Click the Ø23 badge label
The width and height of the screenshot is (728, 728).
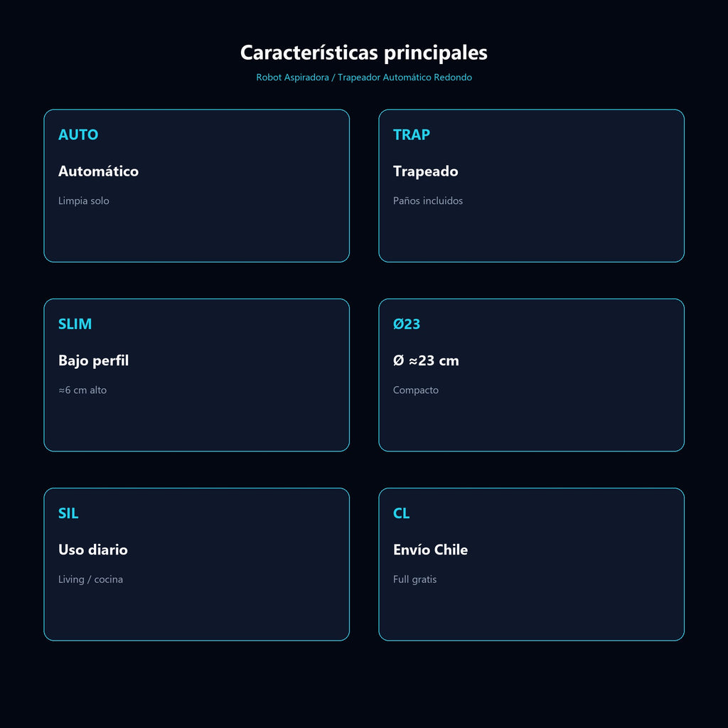[406, 324]
